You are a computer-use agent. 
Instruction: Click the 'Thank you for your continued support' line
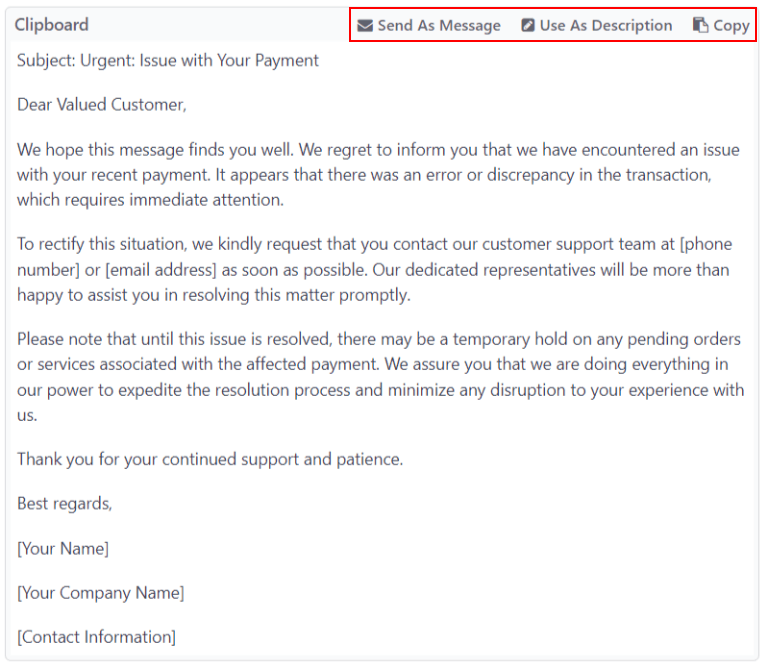click(x=209, y=460)
